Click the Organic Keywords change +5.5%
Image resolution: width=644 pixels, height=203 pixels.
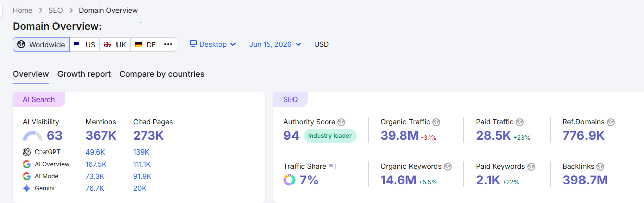point(428,182)
